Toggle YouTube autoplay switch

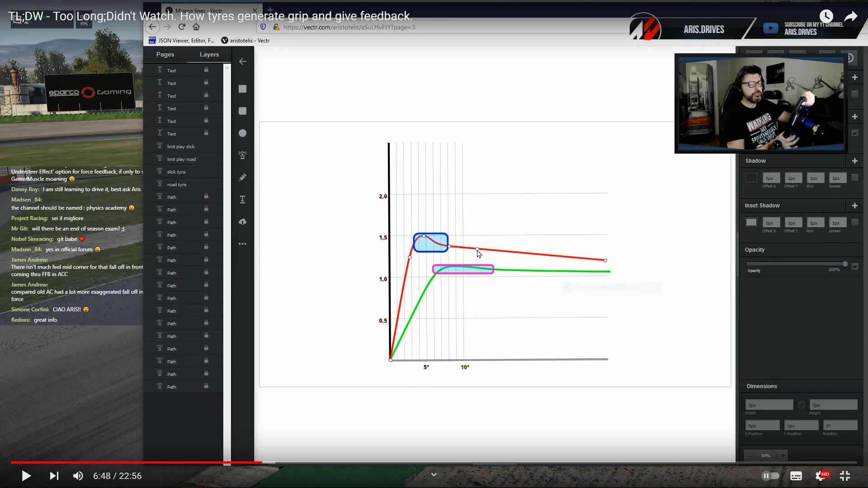tap(770, 476)
